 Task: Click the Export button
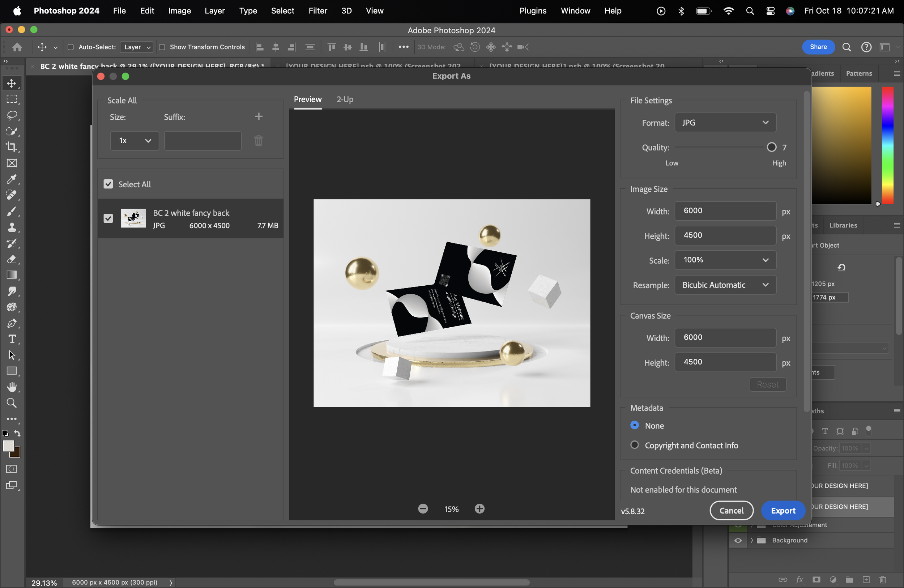point(783,511)
